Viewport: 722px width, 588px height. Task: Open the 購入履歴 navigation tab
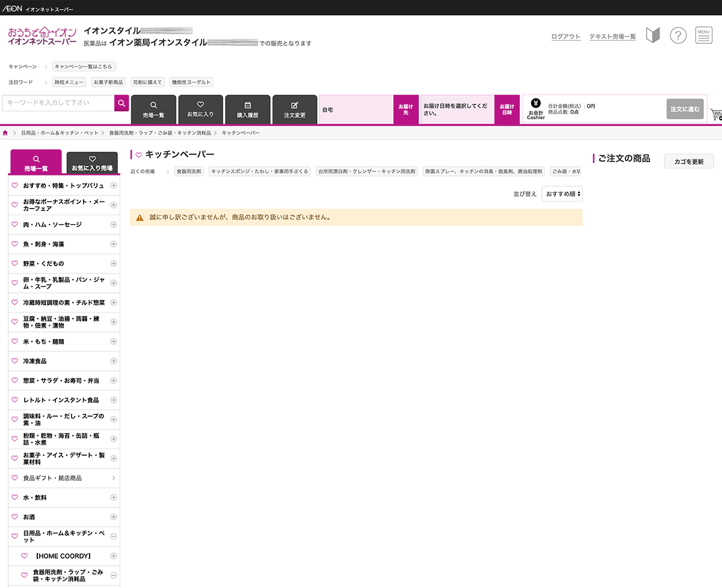tap(247, 109)
